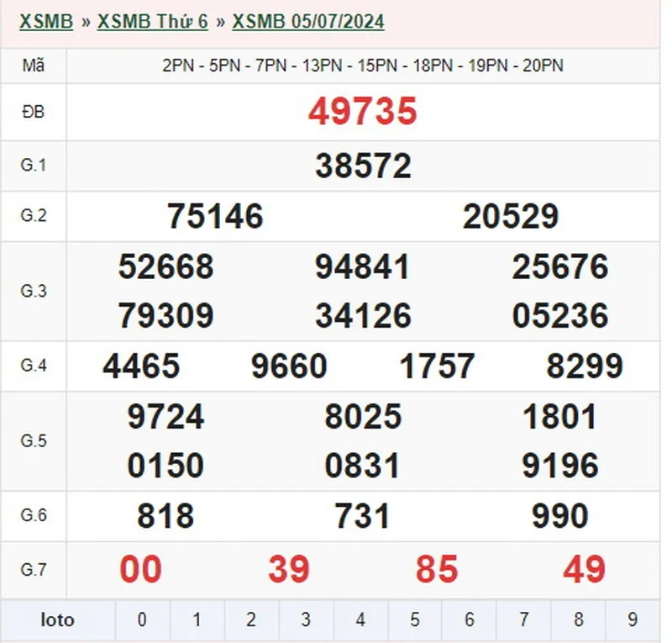Select the special prize number 49735
The width and height of the screenshot is (672, 643).
363,112
